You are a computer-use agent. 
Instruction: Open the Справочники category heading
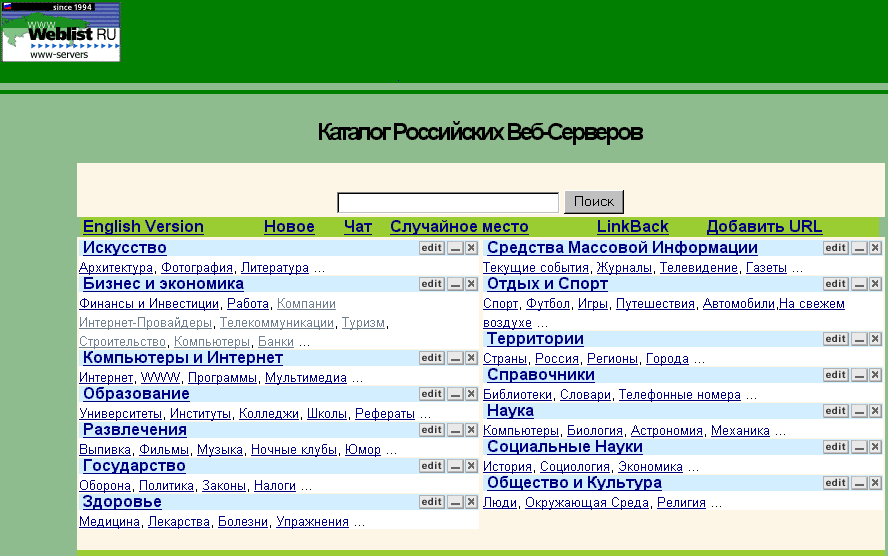[541, 375]
